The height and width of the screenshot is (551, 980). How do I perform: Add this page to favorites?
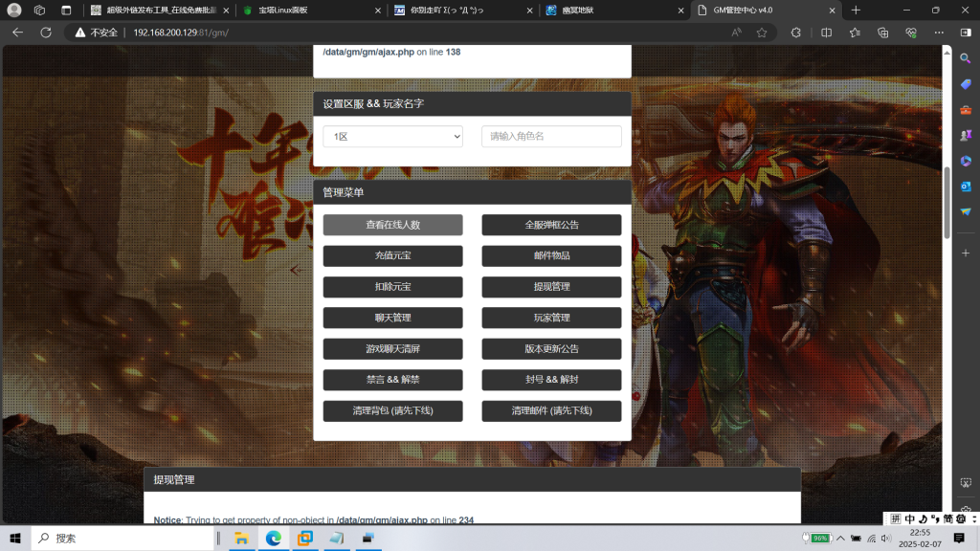tap(761, 32)
